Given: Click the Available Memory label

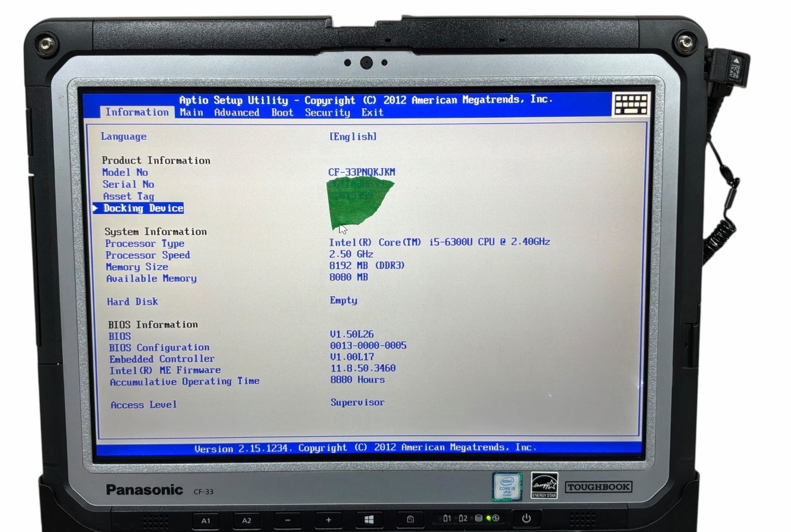Looking at the screenshot, I should [x=151, y=278].
